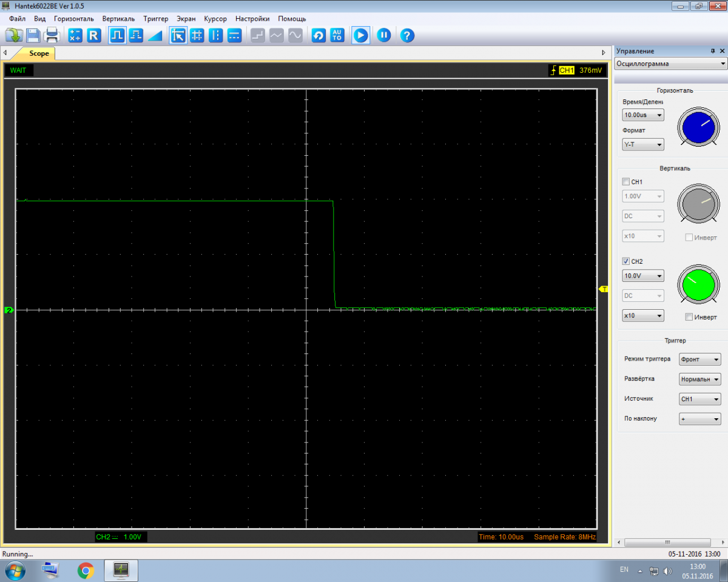Click the open file folder icon
Viewport: 728px width, 582px height.
(14, 35)
